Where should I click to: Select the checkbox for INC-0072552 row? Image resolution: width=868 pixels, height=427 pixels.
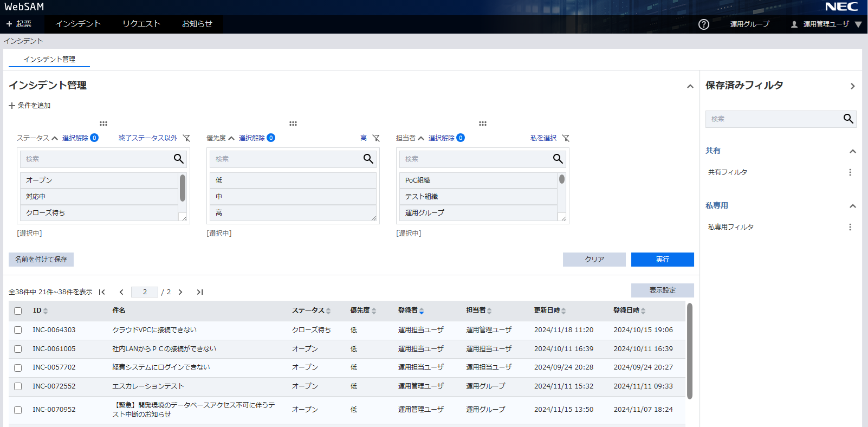pyautogui.click(x=18, y=386)
